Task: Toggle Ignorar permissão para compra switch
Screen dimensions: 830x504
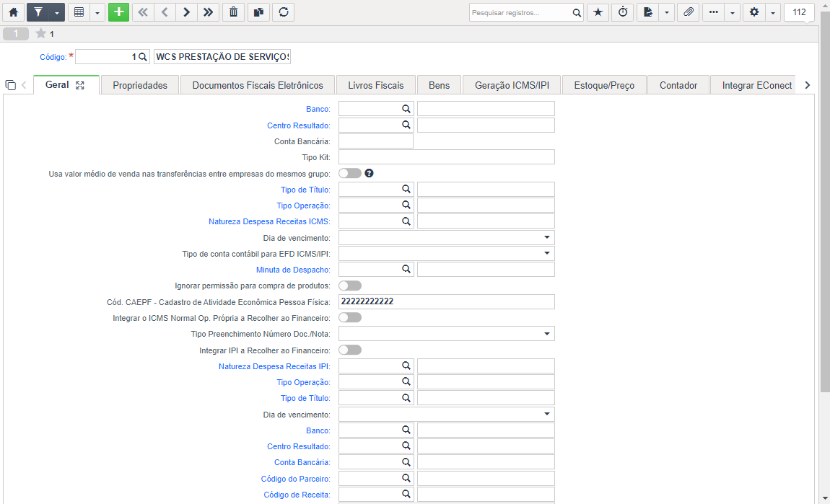Action: [x=350, y=286]
